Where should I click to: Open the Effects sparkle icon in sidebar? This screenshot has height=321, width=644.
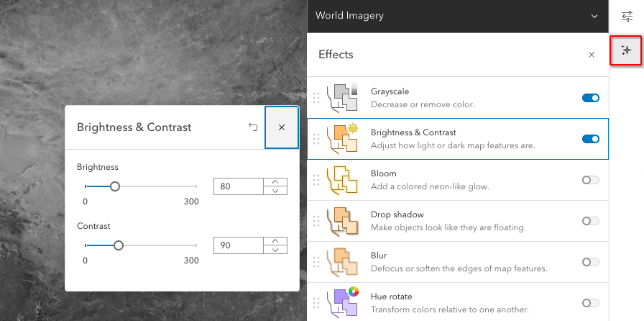[x=626, y=50]
